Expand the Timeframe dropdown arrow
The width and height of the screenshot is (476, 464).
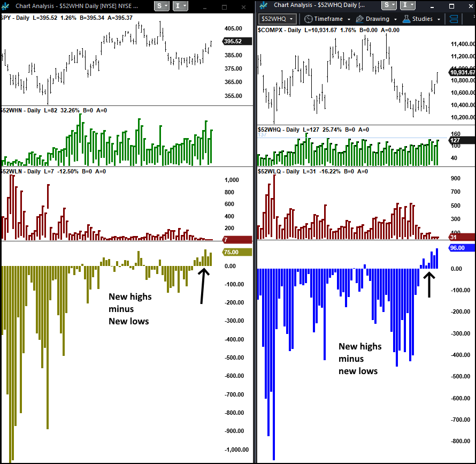point(349,19)
